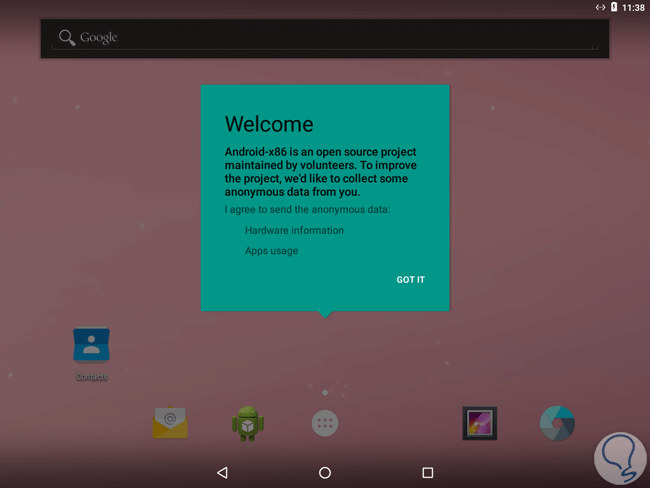The width and height of the screenshot is (650, 488).
Task: Click the magnifier search icon
Action: [67, 37]
